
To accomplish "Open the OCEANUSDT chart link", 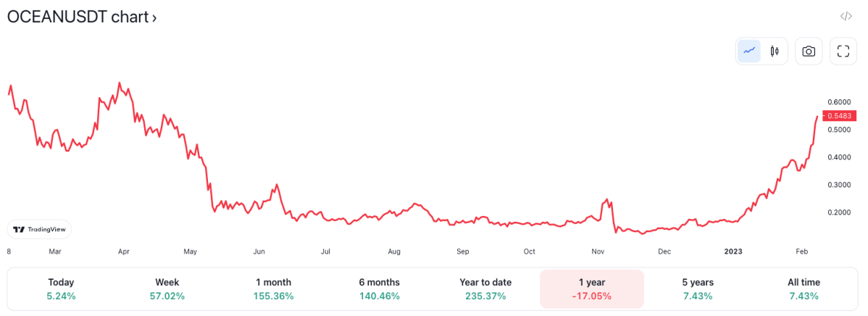I will point(81,17).
